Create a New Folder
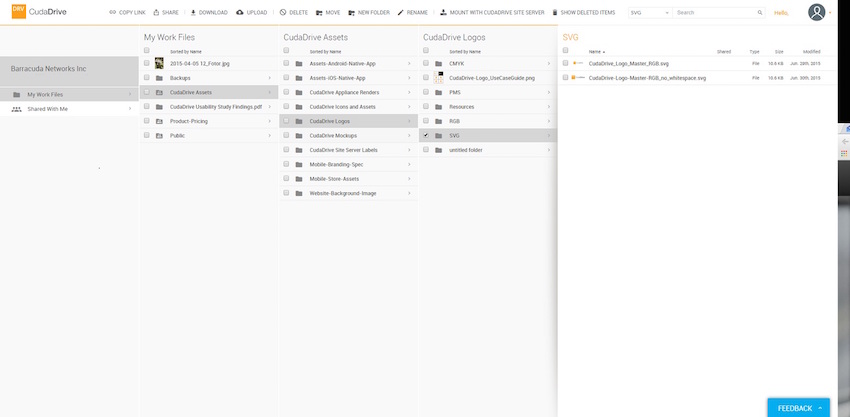 pos(369,12)
